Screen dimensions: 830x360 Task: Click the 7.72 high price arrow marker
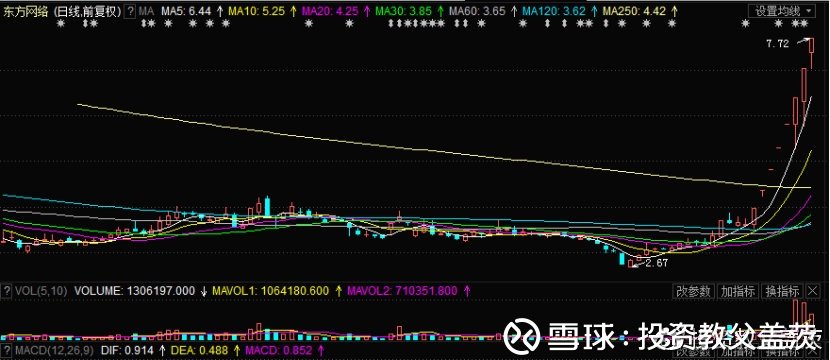[x=789, y=44]
